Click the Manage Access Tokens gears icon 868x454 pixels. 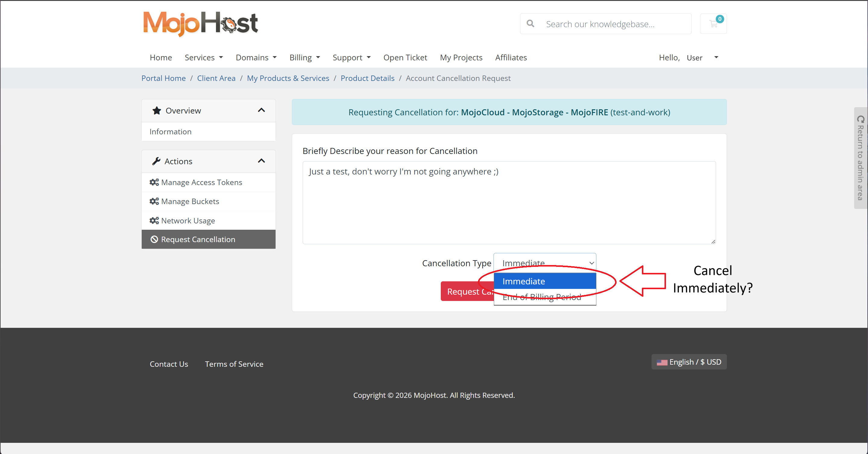point(154,182)
